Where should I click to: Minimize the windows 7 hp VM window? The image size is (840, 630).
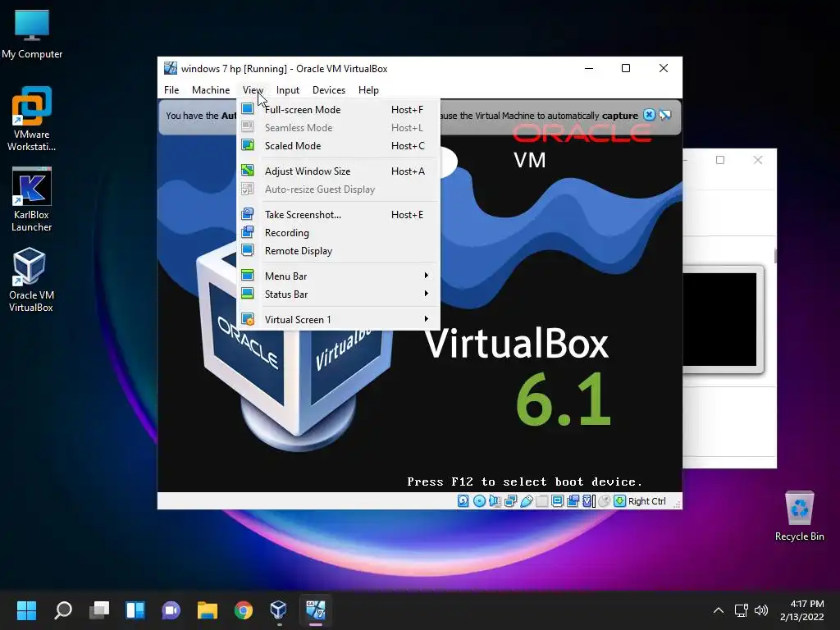tap(589, 68)
